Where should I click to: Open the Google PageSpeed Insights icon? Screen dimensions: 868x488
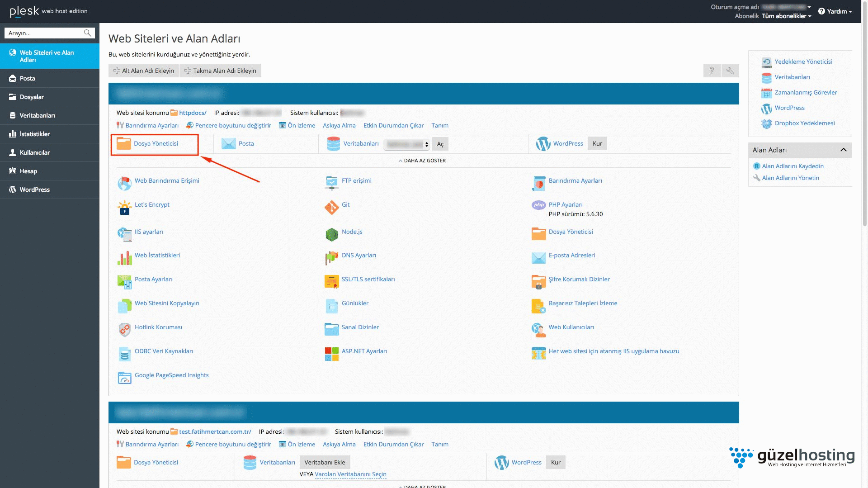click(124, 378)
